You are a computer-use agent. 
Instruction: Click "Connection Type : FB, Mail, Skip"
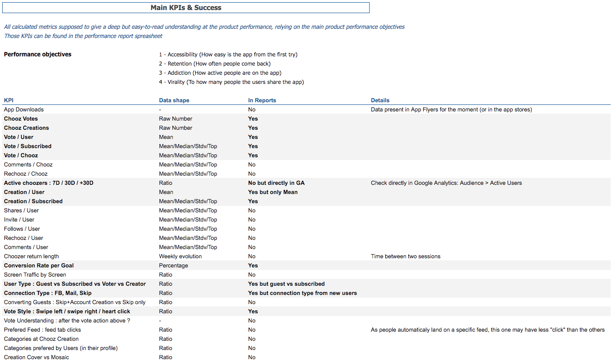pyautogui.click(x=48, y=293)
